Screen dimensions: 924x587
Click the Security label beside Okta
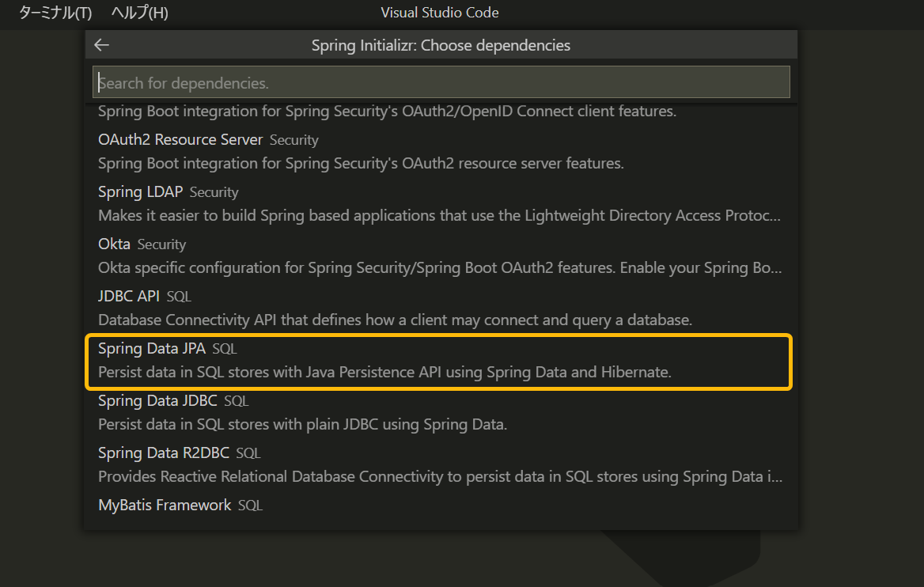coord(161,245)
